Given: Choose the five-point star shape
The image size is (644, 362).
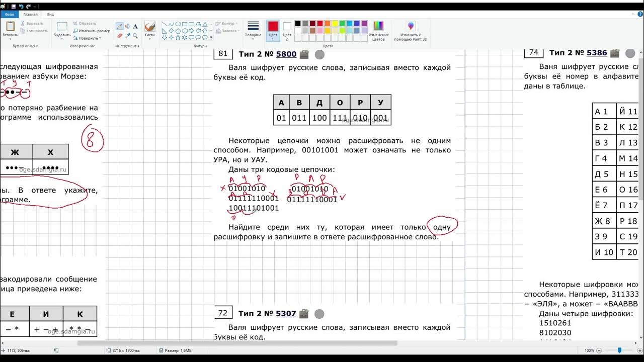Looking at the screenshot, I should click(178, 37).
